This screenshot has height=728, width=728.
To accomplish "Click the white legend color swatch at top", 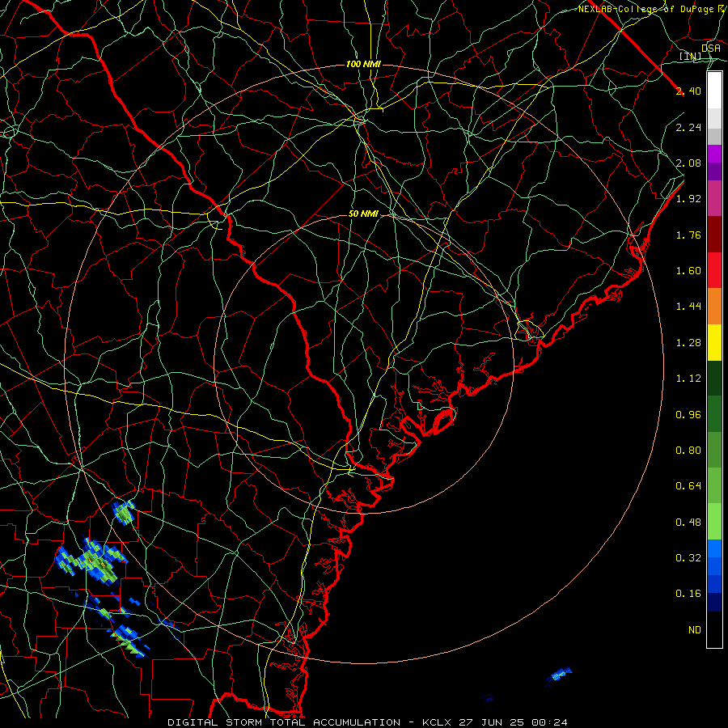I will [x=714, y=91].
